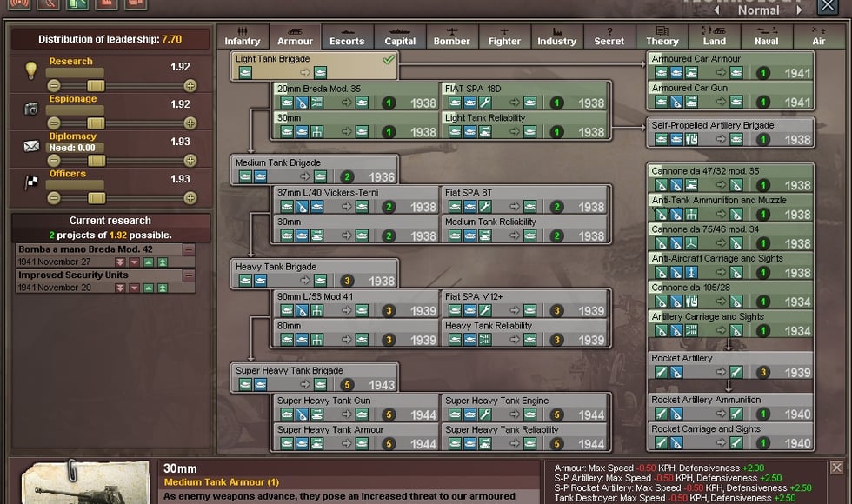Move Bomba a mano Breda to queue top

pos(163,262)
